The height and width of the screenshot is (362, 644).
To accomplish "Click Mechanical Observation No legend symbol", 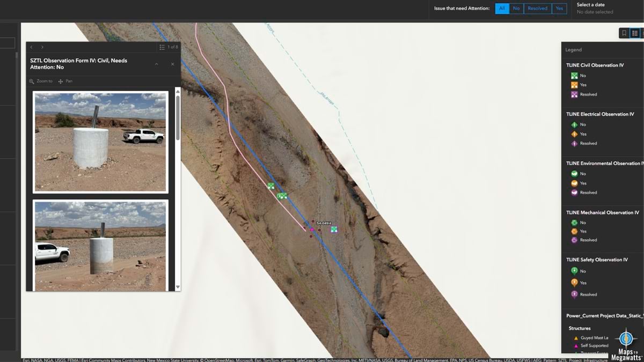I will point(574,223).
